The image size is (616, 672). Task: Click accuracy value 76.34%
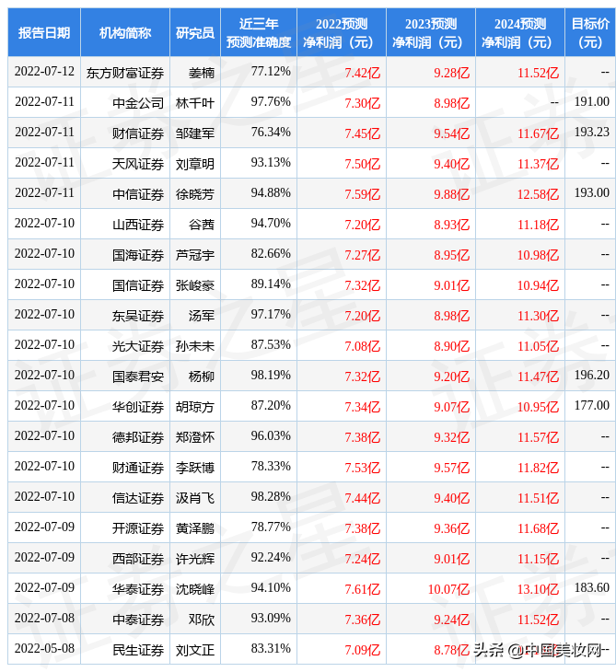[x=271, y=132]
